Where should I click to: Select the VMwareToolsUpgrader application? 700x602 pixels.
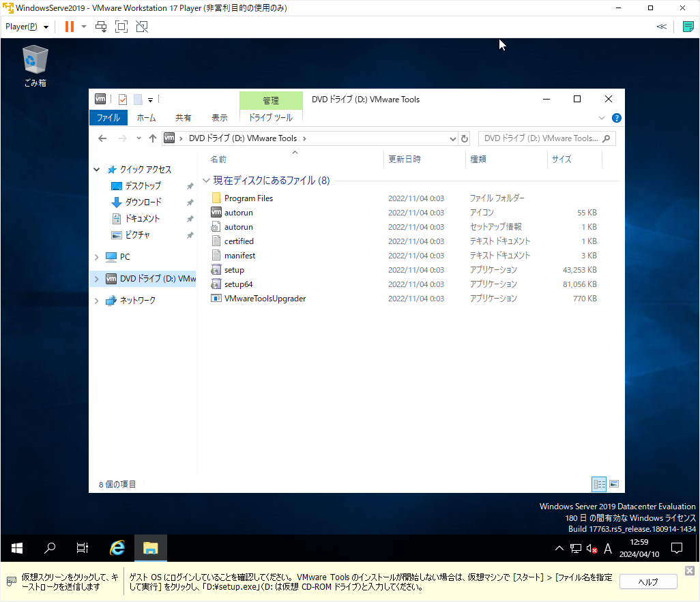[265, 299]
